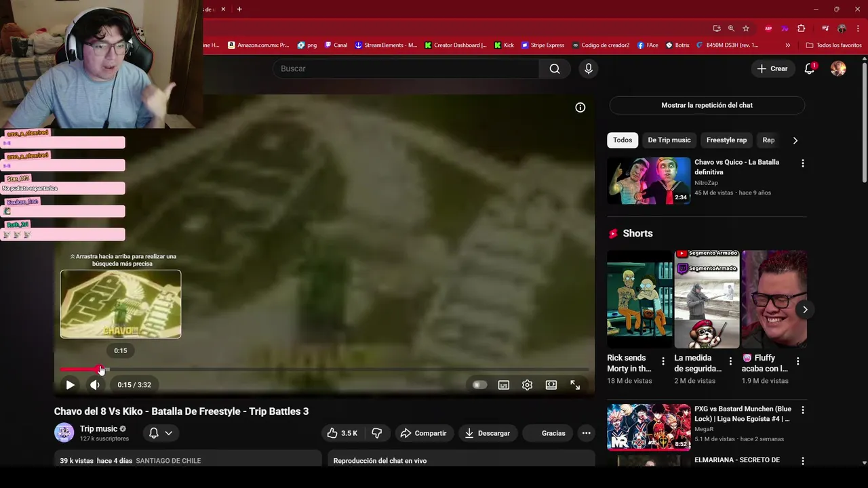Open the Chavo vs Quico video title
The width and height of the screenshot is (868, 488).
pyautogui.click(x=736, y=167)
